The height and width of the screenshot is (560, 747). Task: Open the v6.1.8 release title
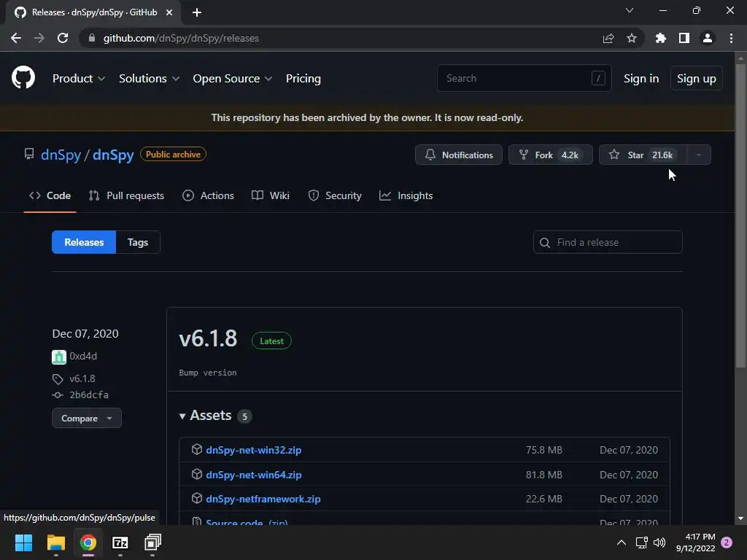pos(208,338)
